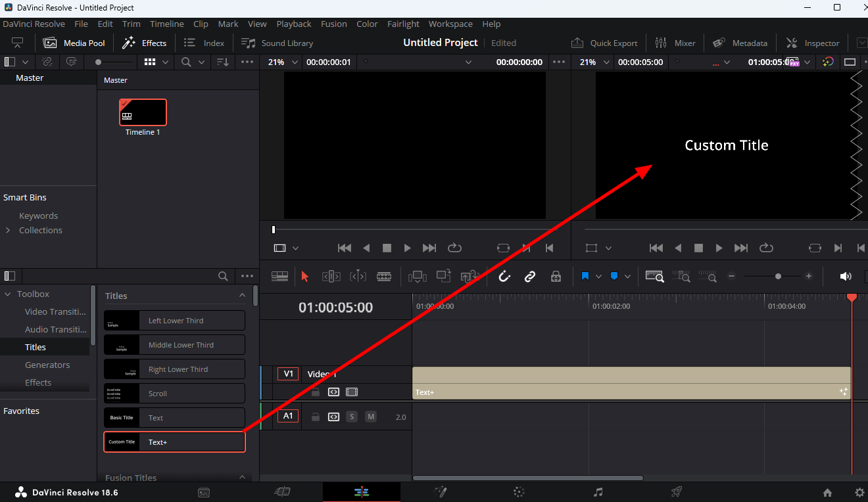Click Replace Clip icon

[x=470, y=277]
